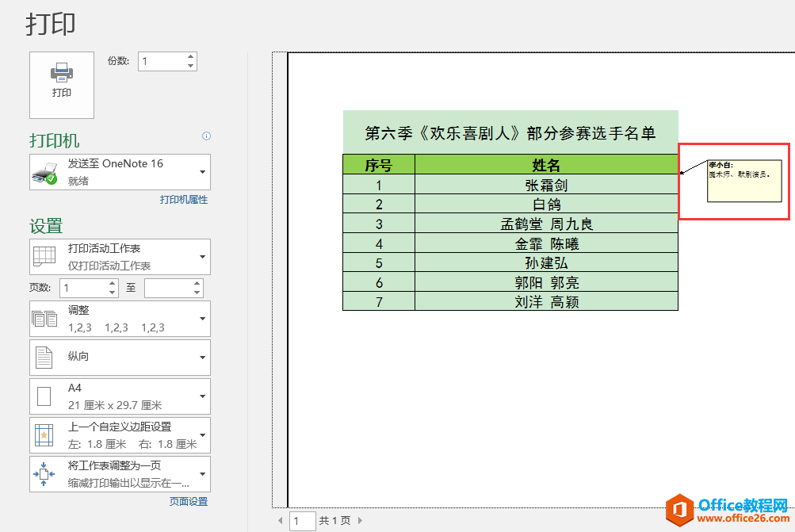
Task: Click the start page (页数) number field
Action: 82,289
